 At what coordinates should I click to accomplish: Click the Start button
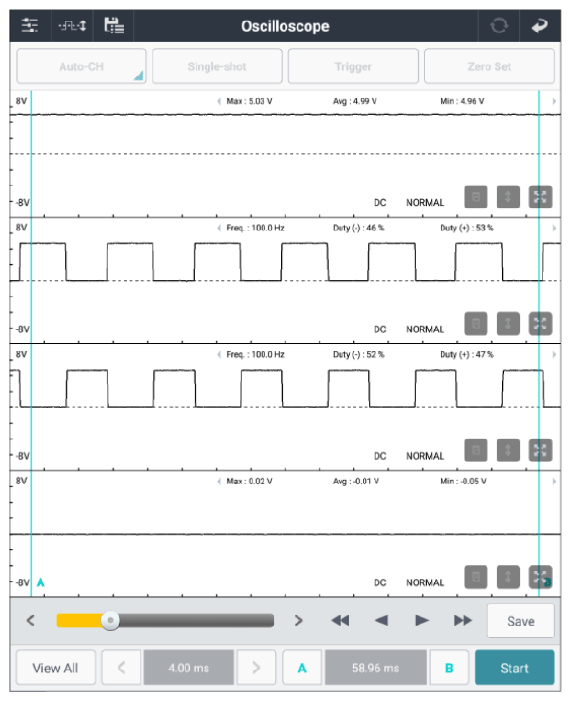[515, 668]
